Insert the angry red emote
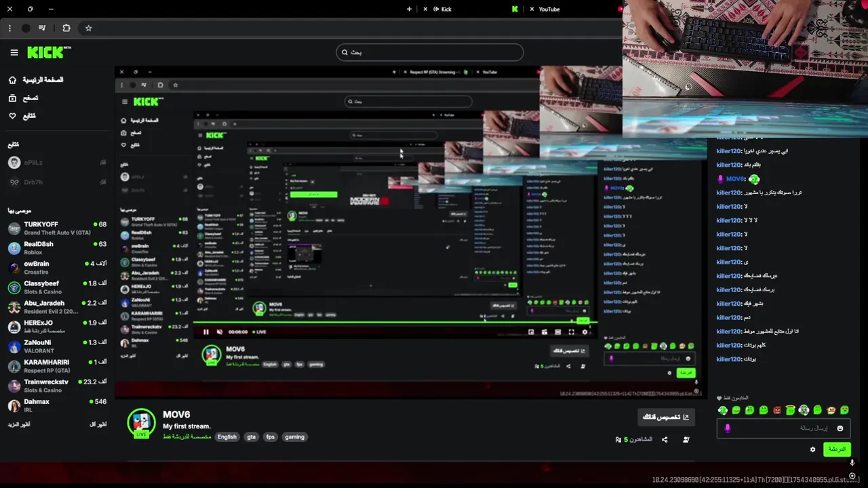 (x=777, y=410)
